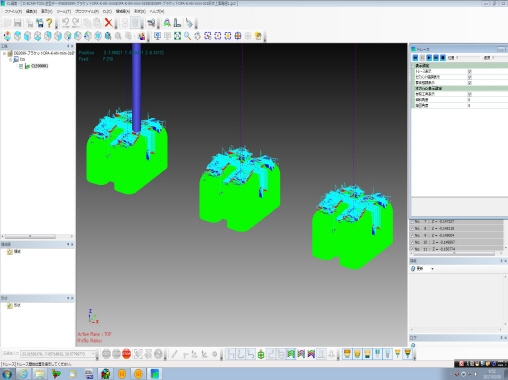The image size is (508, 380).
Task: Open first menu in the menu bar
Action: pos(13,11)
